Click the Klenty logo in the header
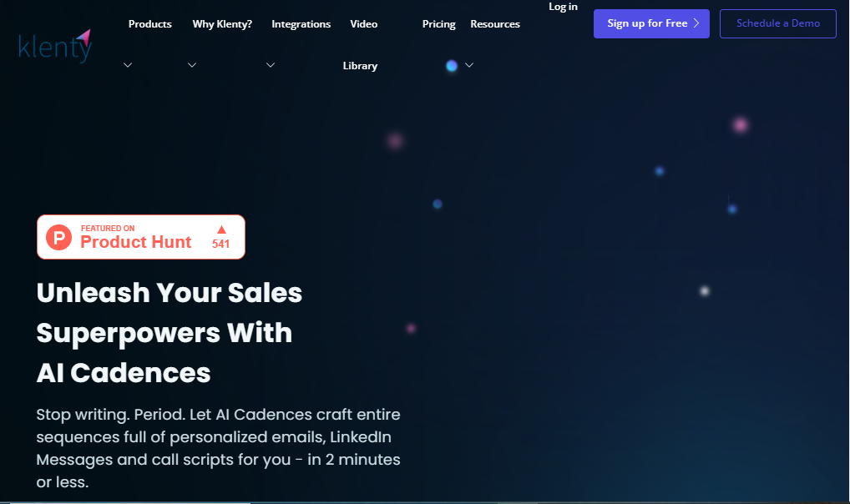Image resolution: width=850 pixels, height=504 pixels. (54, 47)
